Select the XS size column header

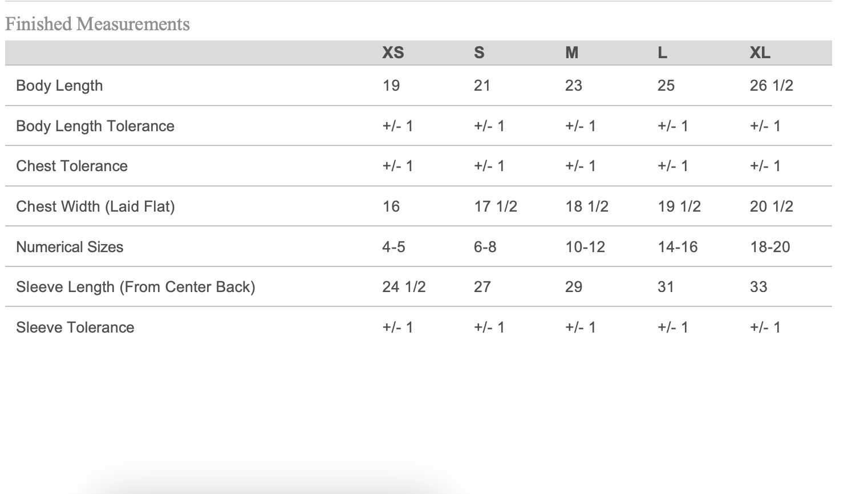[393, 52]
